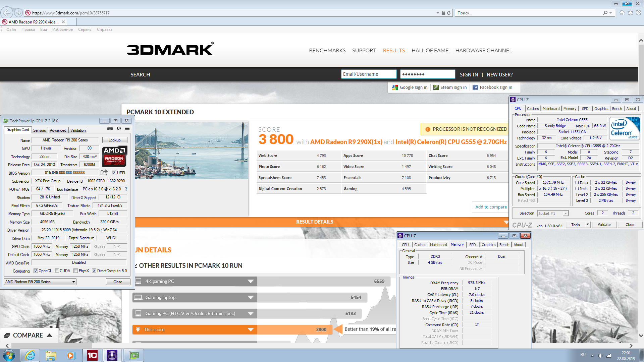Click BIOS share/export icon in GPU-Z
This screenshot has width=644, height=362.
point(104,173)
